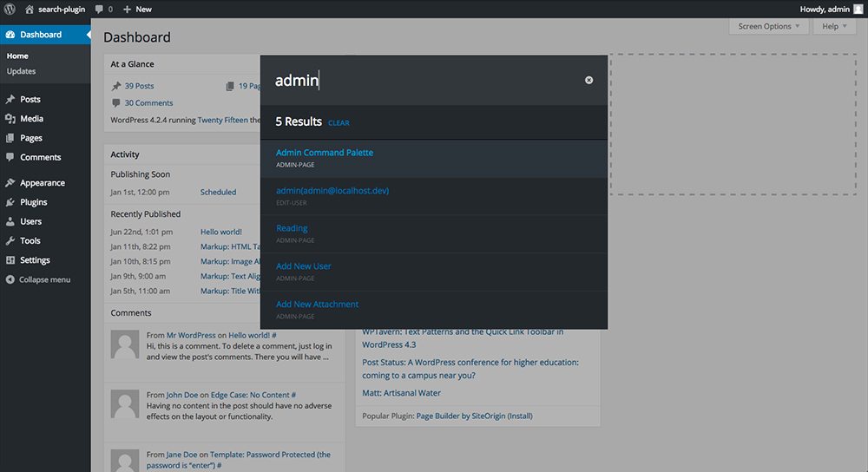Viewport: 868px width, 472px height.
Task: Open the 30 Comments link
Action: 148,103
